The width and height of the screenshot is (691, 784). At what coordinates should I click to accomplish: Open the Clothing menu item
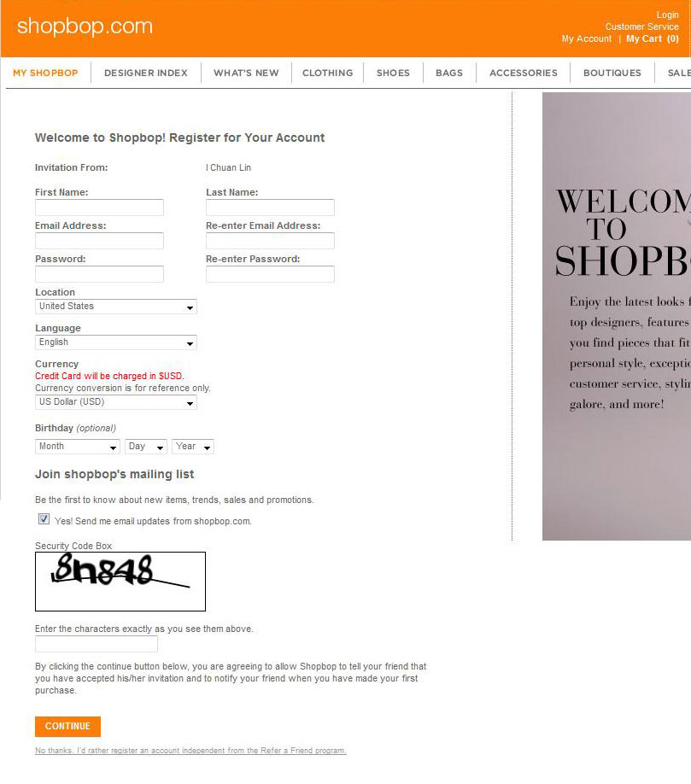point(327,73)
